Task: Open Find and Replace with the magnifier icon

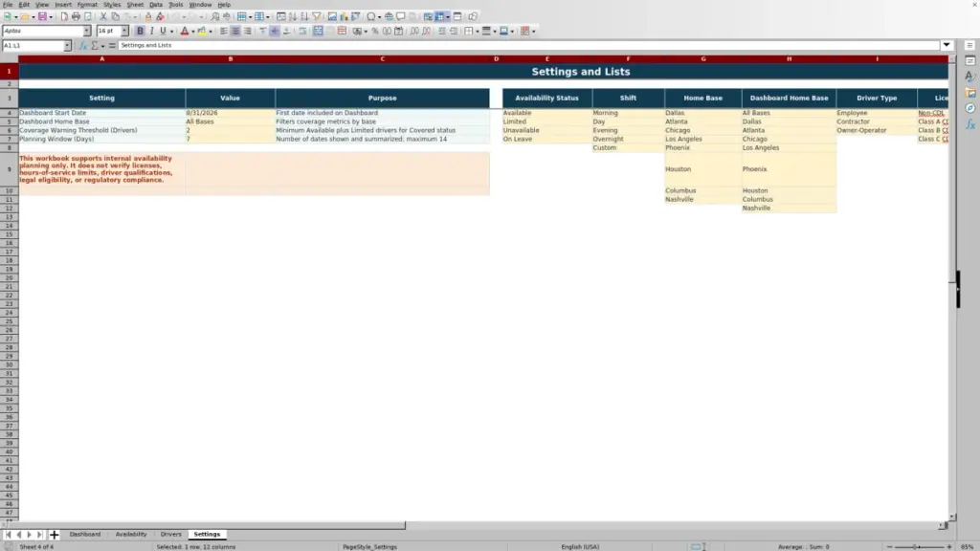Action: click(x=215, y=17)
